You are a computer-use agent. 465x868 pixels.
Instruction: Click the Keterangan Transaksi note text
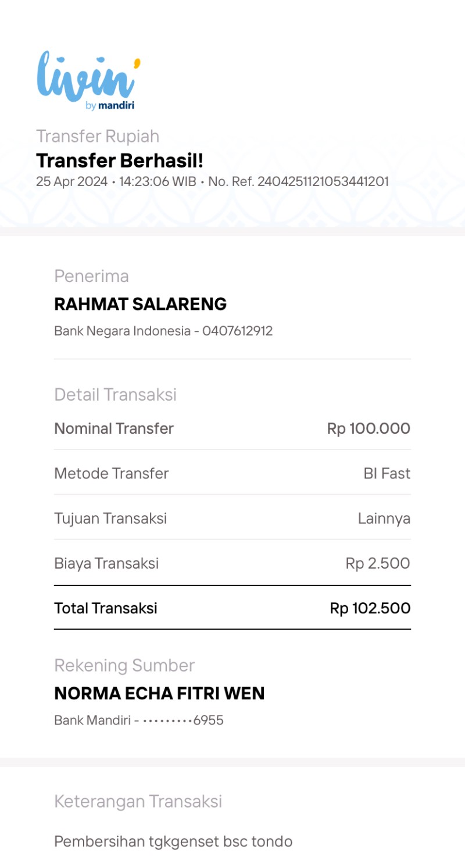[173, 841]
